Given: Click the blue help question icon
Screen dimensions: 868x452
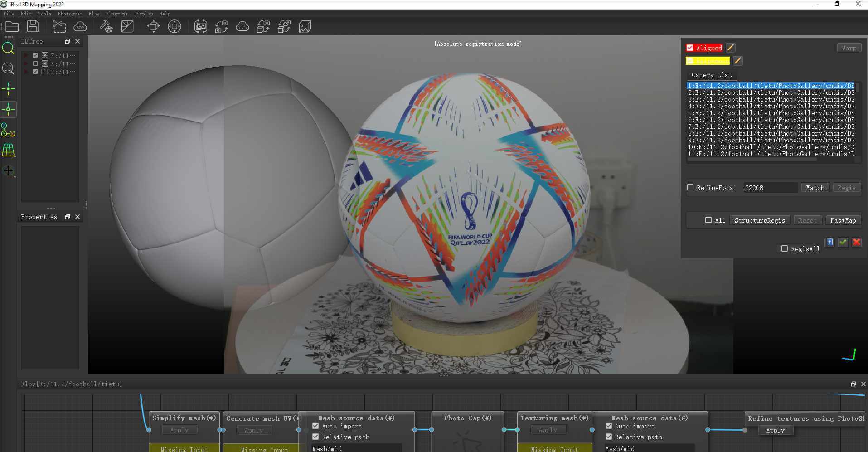Looking at the screenshot, I should tap(830, 242).
